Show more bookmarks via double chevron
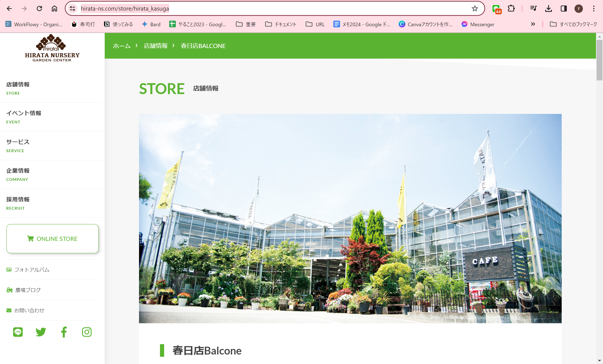The width and height of the screenshot is (603, 364). (x=533, y=24)
